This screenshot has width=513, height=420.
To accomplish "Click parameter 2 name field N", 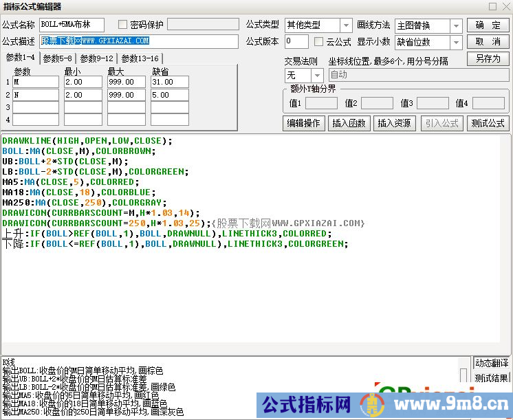I will [x=36, y=95].
